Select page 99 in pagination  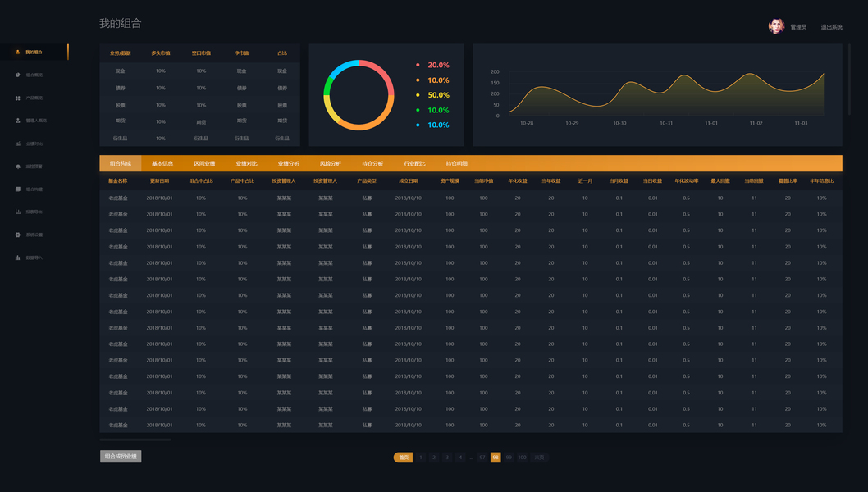509,457
